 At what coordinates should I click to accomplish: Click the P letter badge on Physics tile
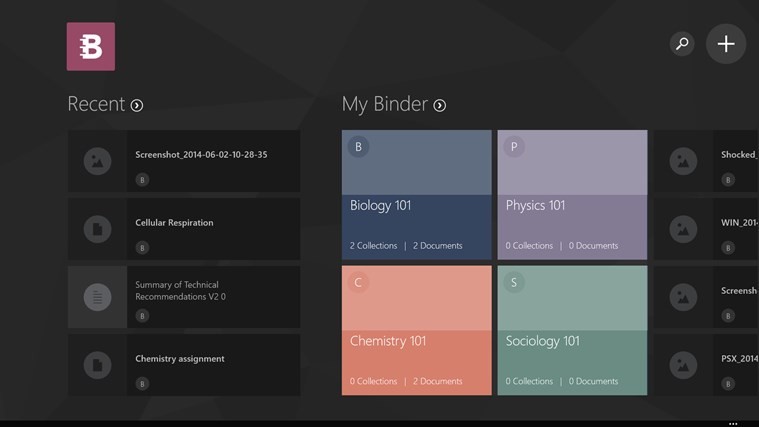[514, 147]
